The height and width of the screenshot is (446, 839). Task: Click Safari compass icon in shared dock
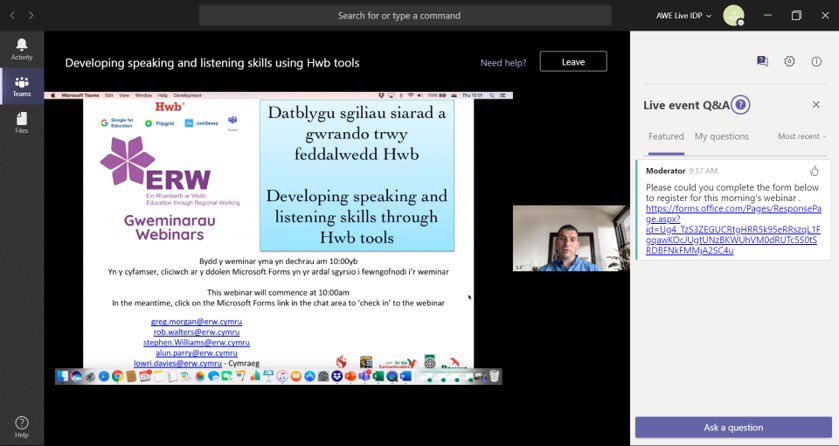coord(104,376)
